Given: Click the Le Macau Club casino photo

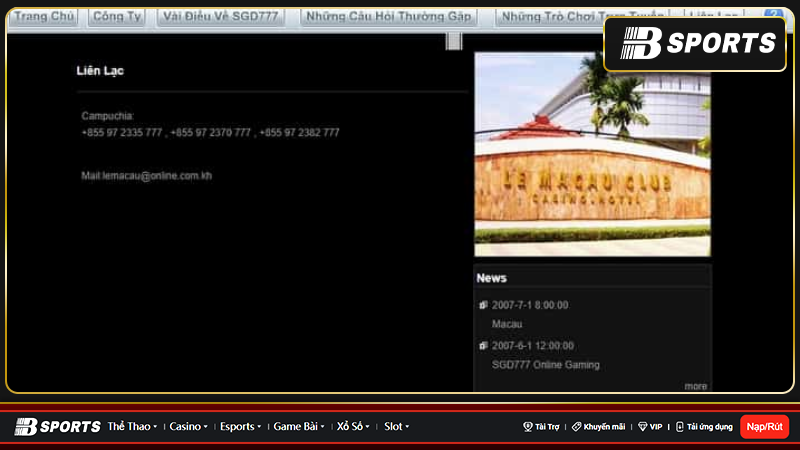Looking at the screenshot, I should click(x=592, y=154).
